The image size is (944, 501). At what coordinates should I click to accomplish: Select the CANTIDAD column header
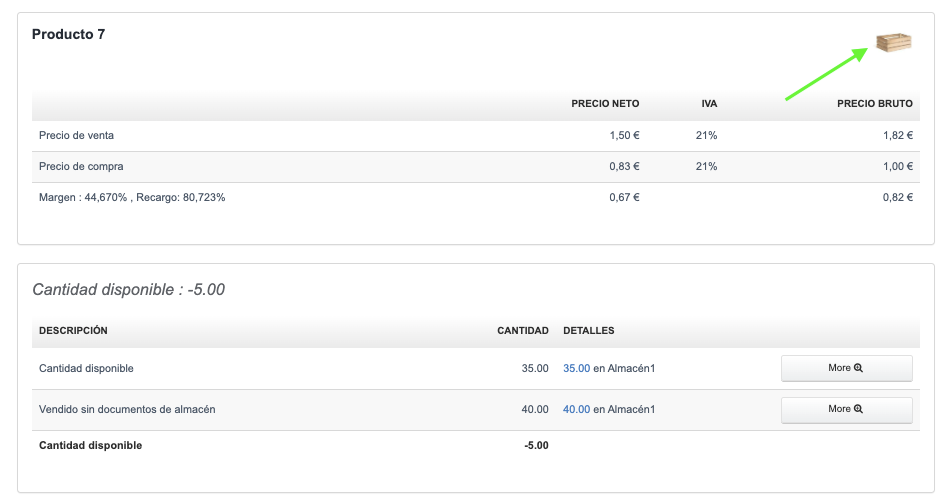523,330
